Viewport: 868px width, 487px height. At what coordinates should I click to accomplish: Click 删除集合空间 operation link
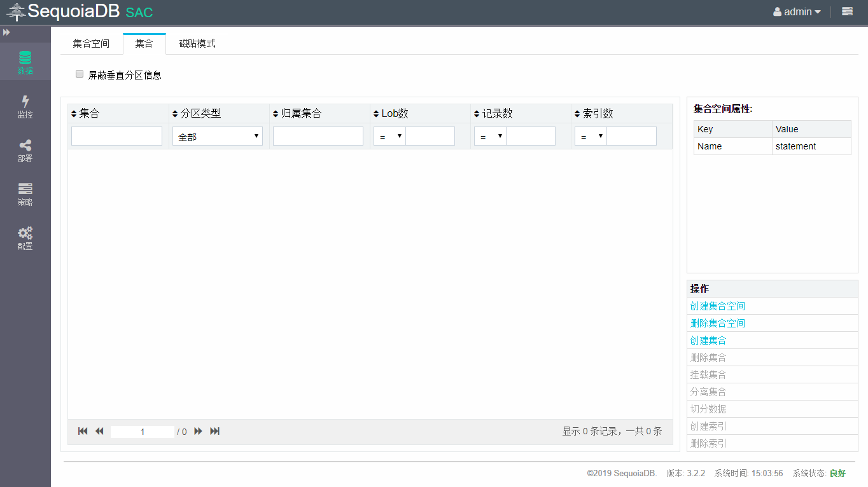click(718, 323)
